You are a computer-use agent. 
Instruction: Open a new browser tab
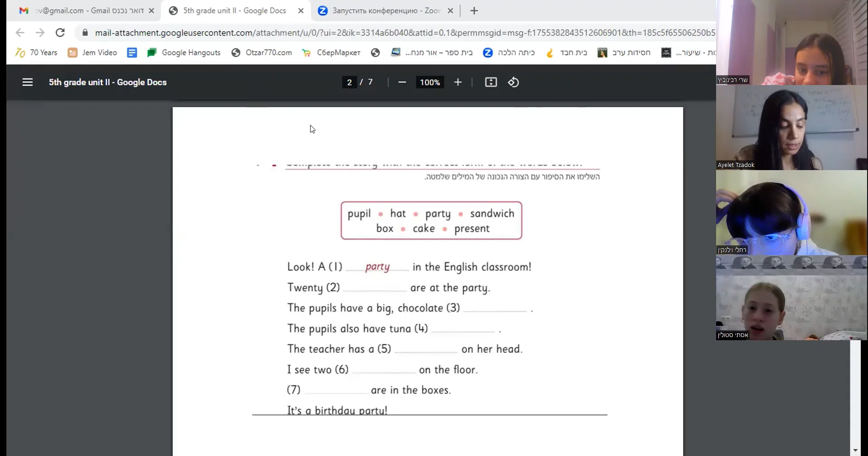pyautogui.click(x=474, y=11)
